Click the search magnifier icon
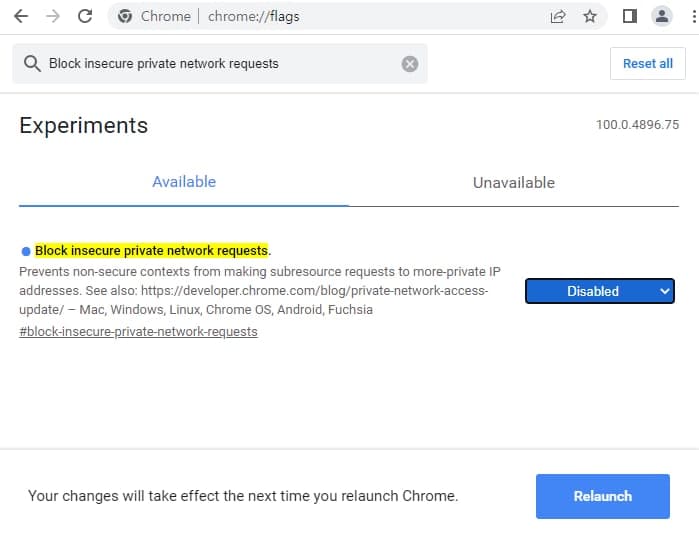This screenshot has width=699, height=539. pos(33,64)
